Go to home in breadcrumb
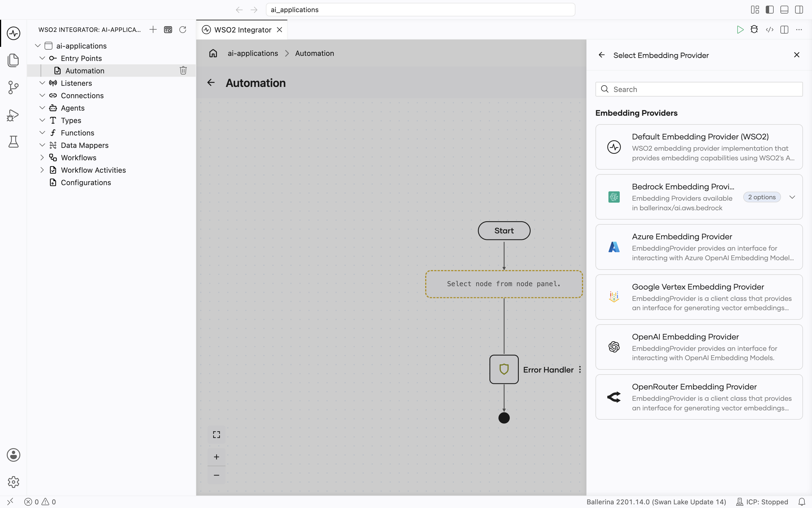Viewport: 812px width, 508px height. (213, 53)
